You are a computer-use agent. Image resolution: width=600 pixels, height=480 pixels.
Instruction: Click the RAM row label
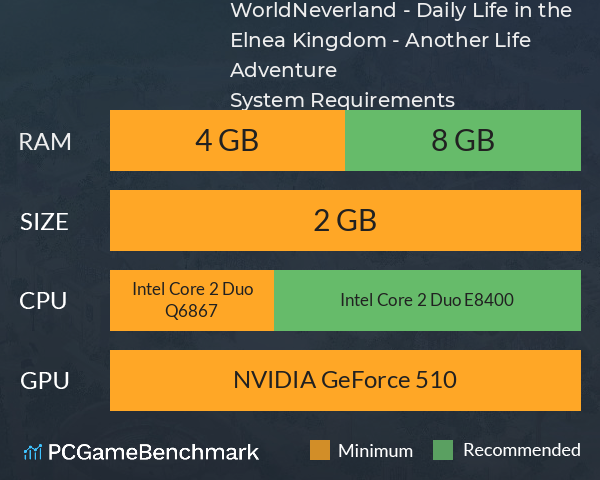point(45,142)
